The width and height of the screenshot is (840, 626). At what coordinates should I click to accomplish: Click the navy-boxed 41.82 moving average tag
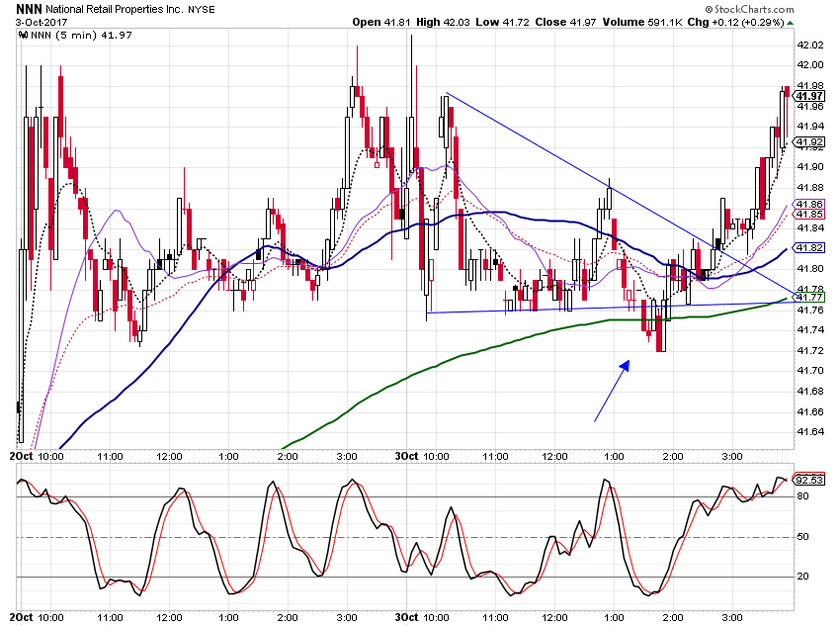point(809,247)
